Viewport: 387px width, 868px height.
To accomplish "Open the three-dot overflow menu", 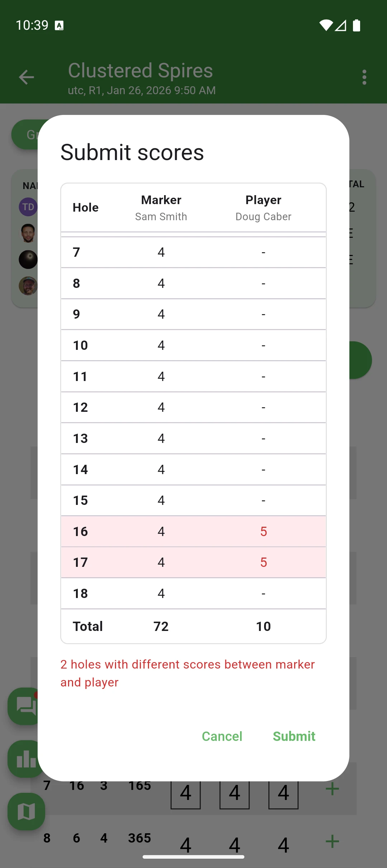I will (x=364, y=77).
